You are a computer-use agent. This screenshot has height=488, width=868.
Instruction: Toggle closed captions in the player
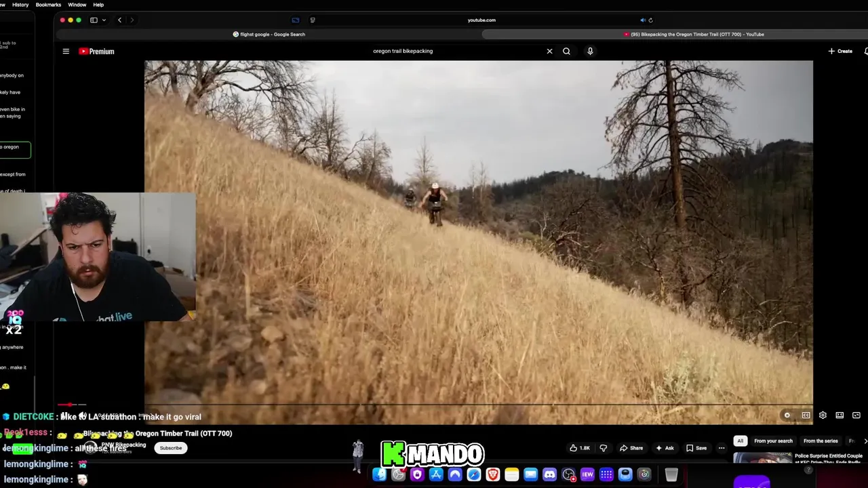pos(806,415)
